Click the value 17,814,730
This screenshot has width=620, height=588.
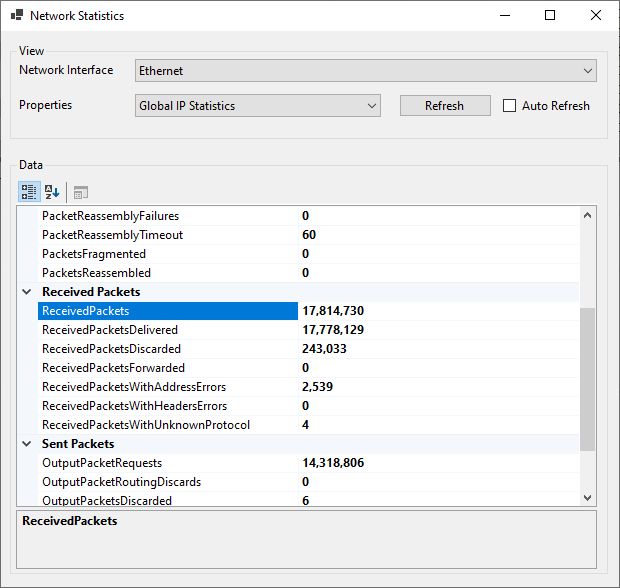point(333,311)
